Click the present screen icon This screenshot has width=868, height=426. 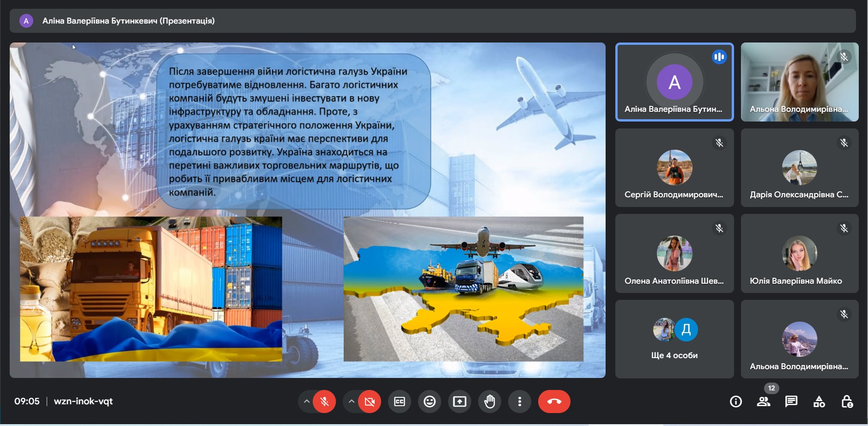coord(460,402)
